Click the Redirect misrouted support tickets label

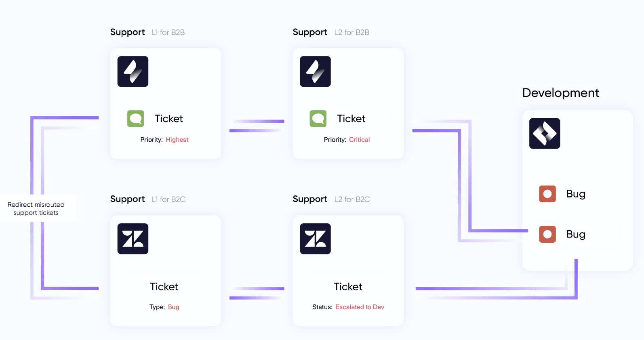click(36, 209)
